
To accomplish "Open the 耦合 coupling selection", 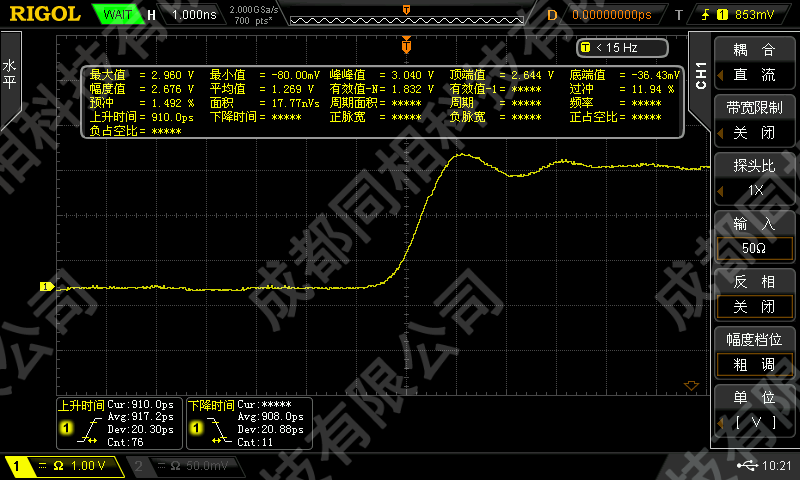I will coord(754,62).
